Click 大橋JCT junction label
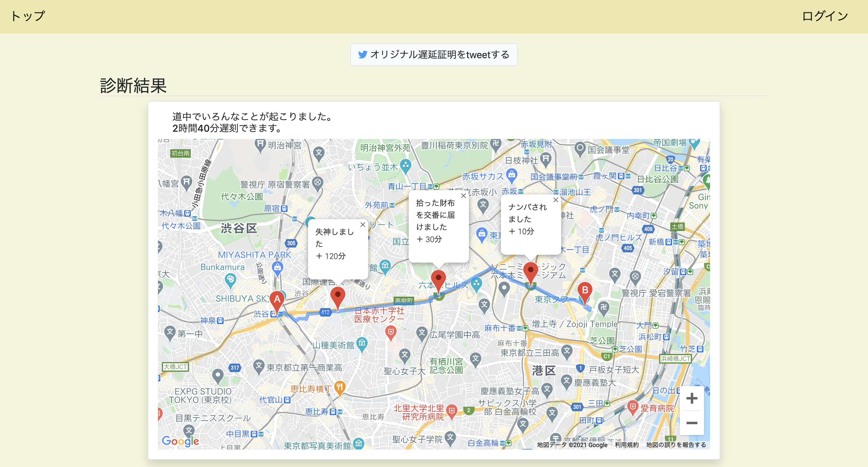Image resolution: width=868 pixels, height=467 pixels. (x=175, y=367)
